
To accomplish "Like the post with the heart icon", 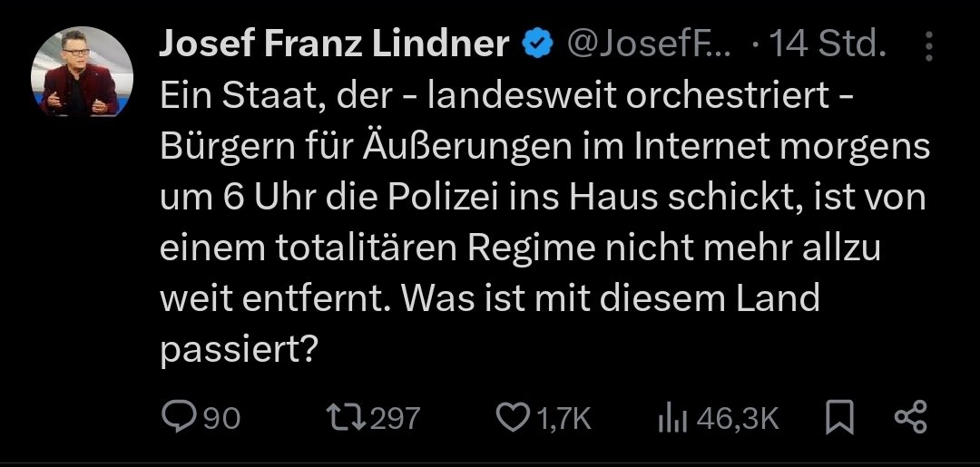I will tap(514, 416).
